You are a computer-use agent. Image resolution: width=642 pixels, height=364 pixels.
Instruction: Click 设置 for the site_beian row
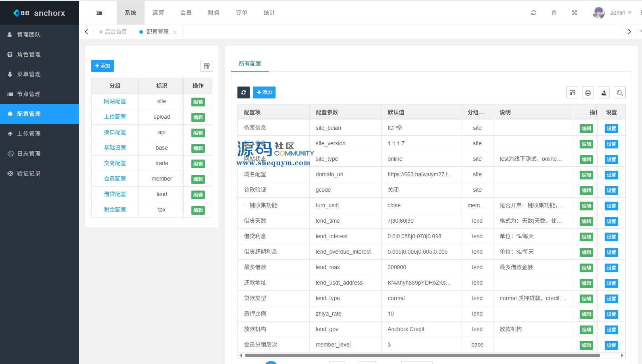[x=611, y=128]
